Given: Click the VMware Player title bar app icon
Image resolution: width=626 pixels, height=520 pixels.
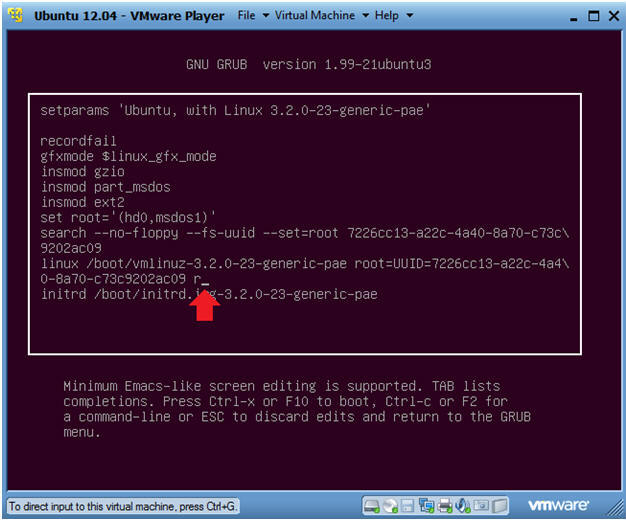Looking at the screenshot, I should tap(16, 15).
